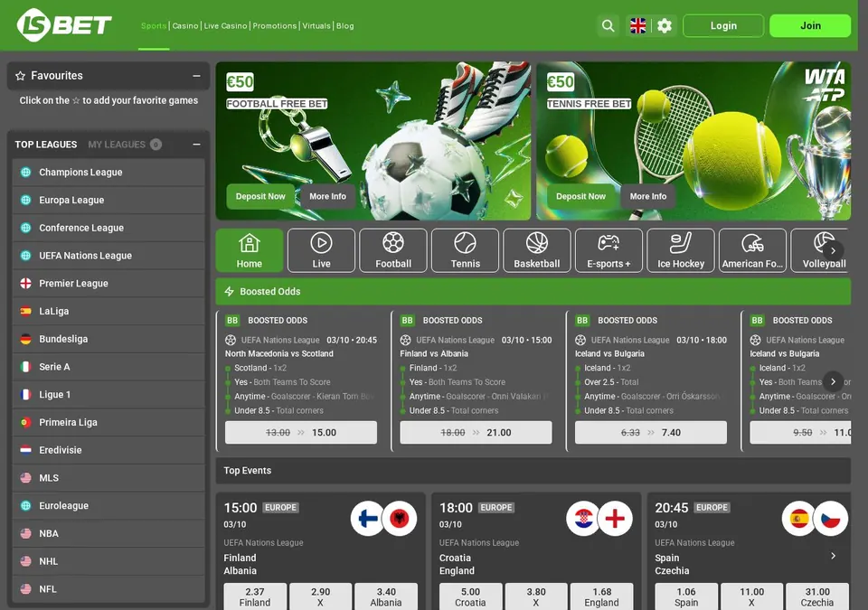Click the Boosted Odds lightning icon
The width and height of the screenshot is (868, 610).
pyautogui.click(x=229, y=292)
